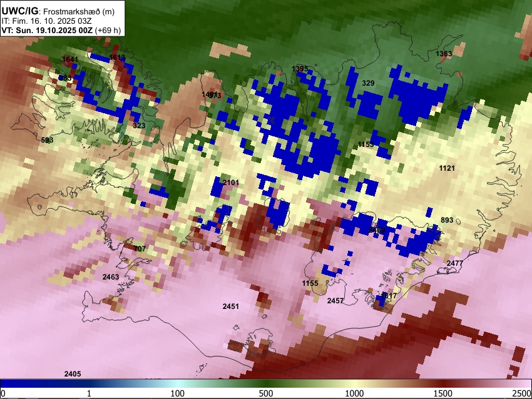Click the color scale label "500"
Viewport: 532px width, 399px height.
pyautogui.click(x=266, y=393)
